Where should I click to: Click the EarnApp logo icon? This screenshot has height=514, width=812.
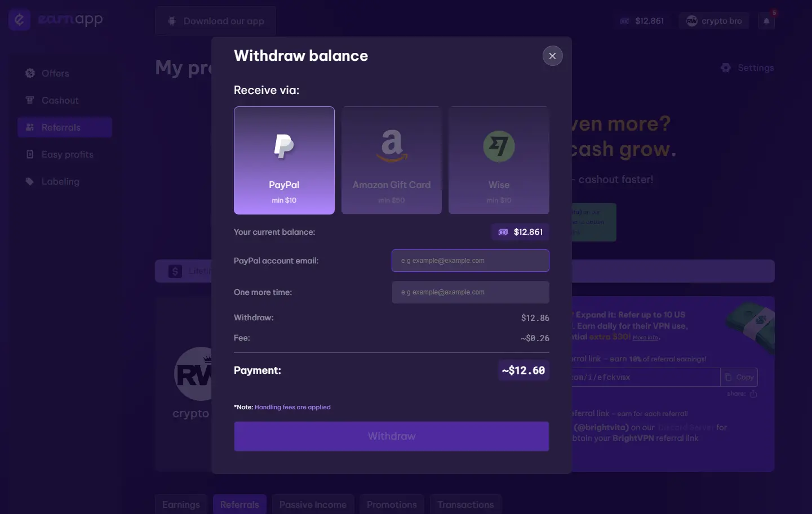point(19,20)
